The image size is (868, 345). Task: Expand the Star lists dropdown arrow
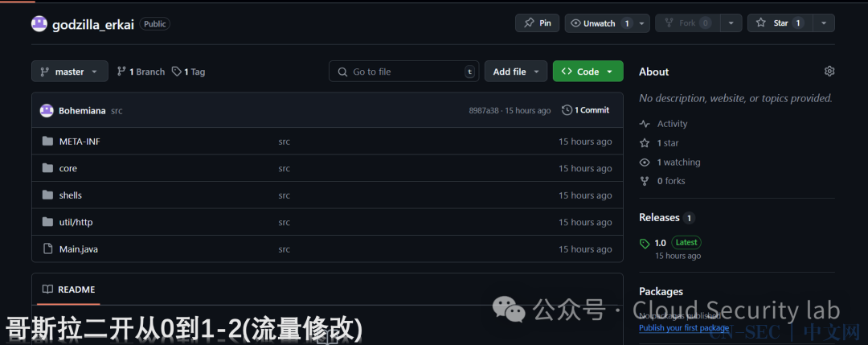coord(824,23)
